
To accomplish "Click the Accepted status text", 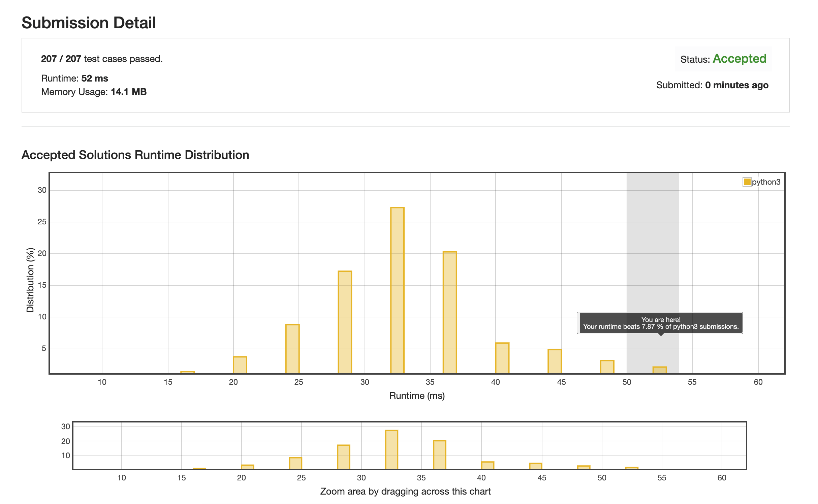I will 740,59.
